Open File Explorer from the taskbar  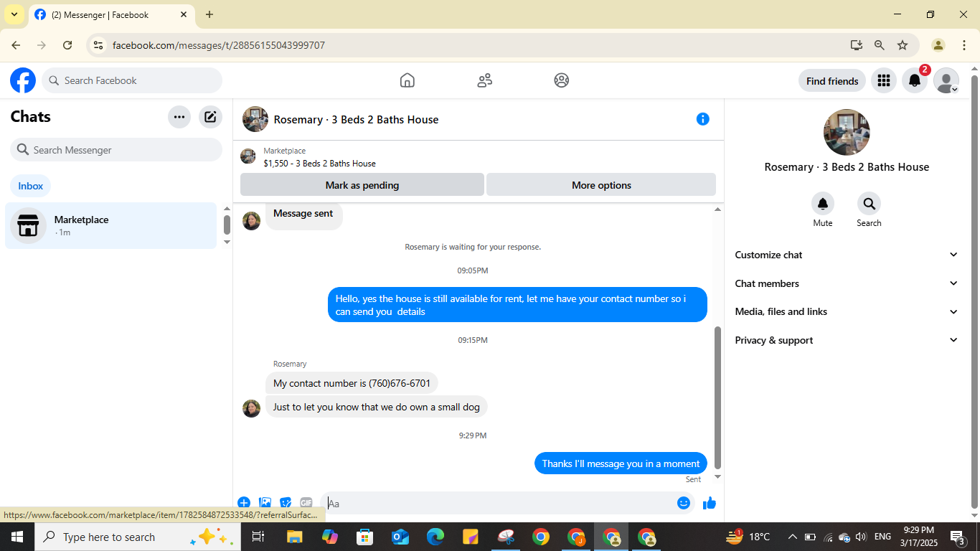click(295, 537)
